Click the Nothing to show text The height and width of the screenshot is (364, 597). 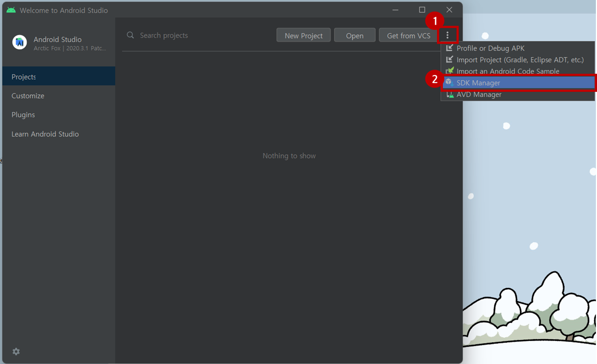[289, 156]
